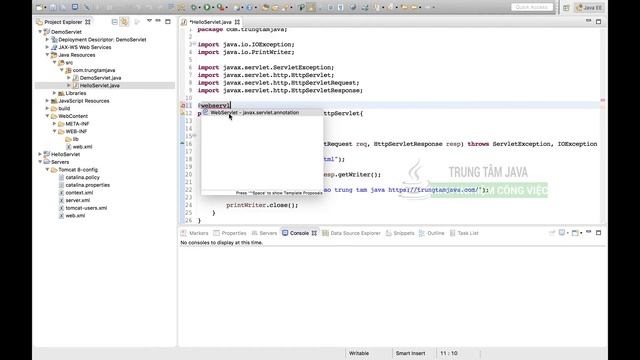Select HelloServlet.java in the tree
The height and width of the screenshot is (360, 640).
100,85
